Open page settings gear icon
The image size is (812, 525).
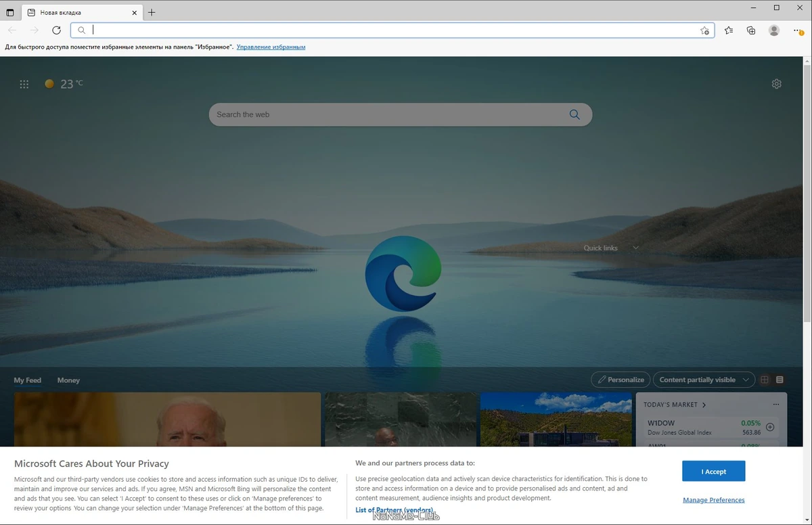pyautogui.click(x=776, y=84)
